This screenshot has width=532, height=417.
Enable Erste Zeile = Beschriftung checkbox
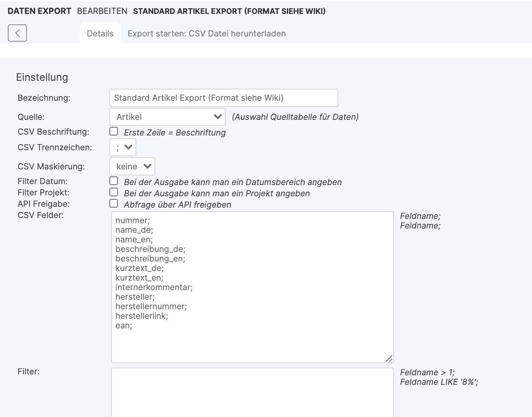tap(114, 131)
